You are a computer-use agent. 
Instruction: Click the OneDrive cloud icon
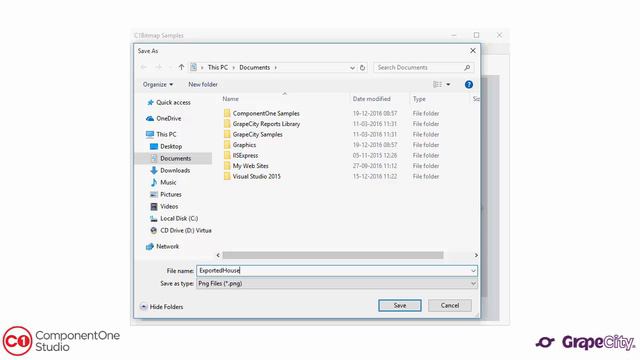point(150,118)
